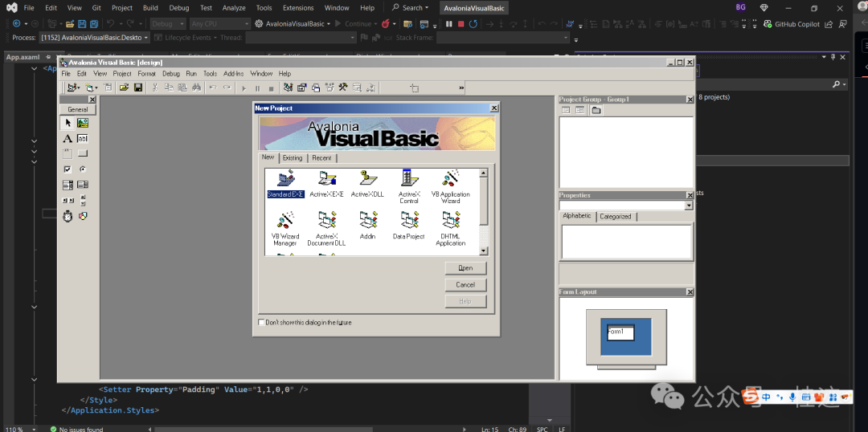Select the Frame tool in the toolbox
Image resolution: width=868 pixels, height=432 pixels.
(68, 154)
